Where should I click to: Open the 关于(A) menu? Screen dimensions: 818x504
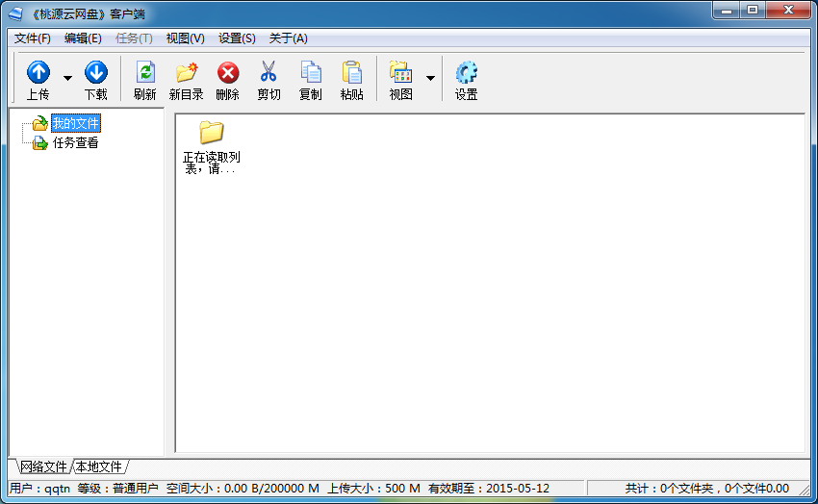[288, 38]
